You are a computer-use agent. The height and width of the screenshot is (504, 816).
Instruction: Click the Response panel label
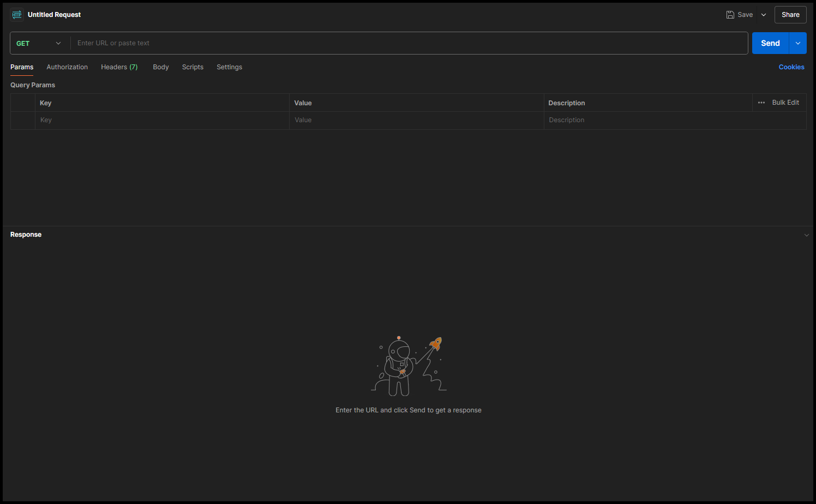point(26,235)
